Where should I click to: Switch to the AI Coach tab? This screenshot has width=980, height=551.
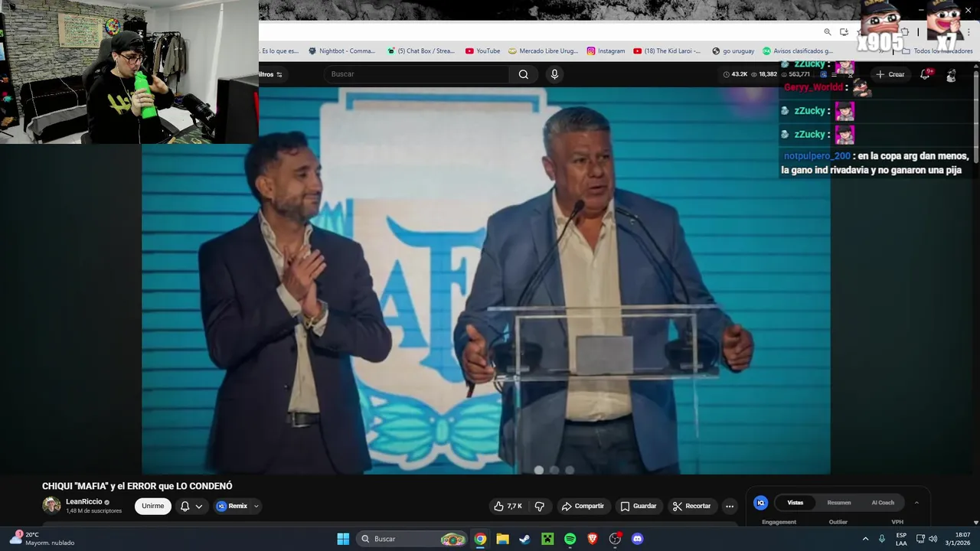883,503
